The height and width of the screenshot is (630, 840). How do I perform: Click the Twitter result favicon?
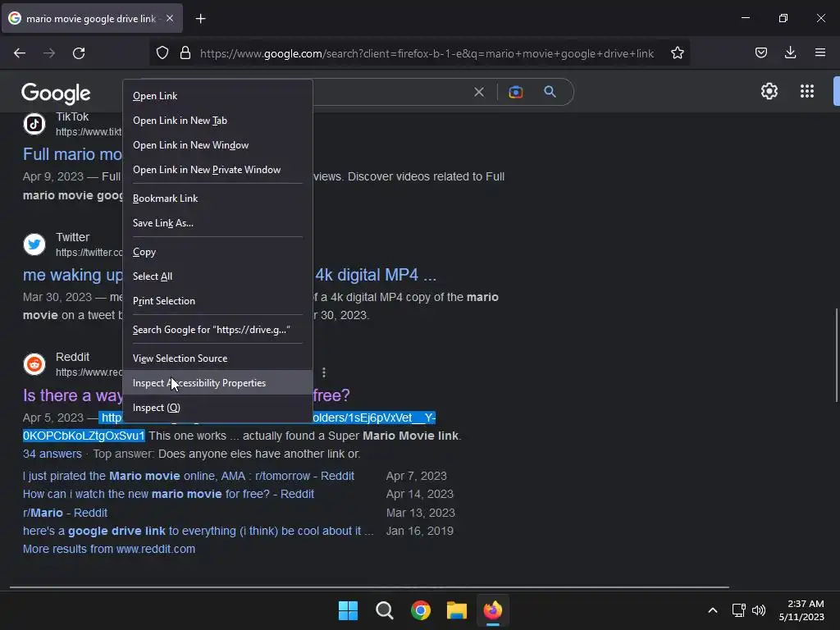(x=34, y=244)
